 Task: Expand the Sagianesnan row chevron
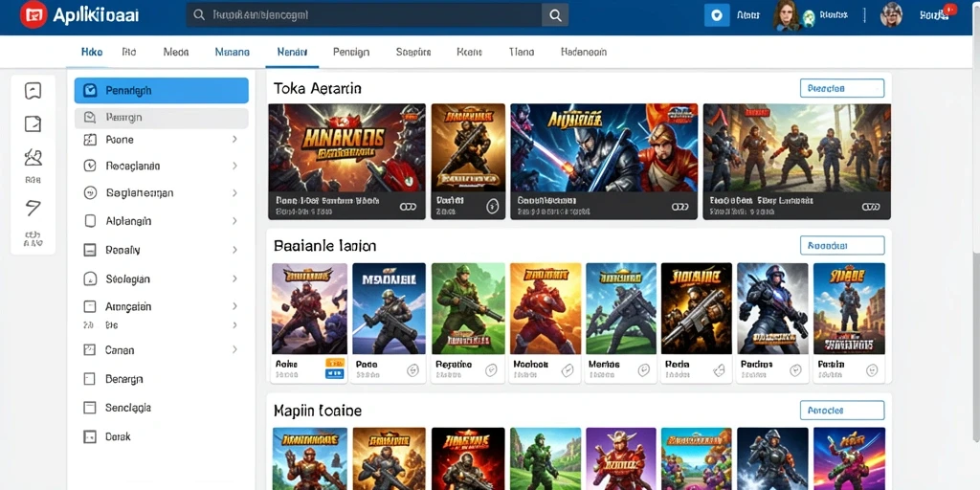click(234, 192)
